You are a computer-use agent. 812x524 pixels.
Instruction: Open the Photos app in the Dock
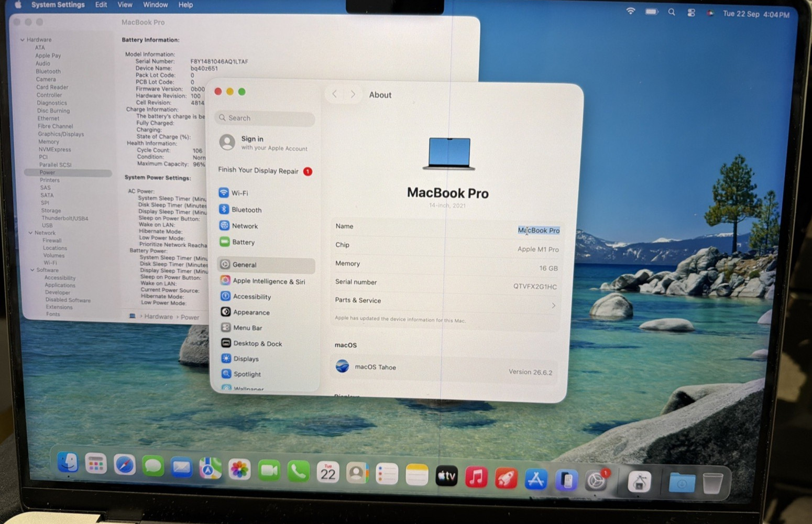tap(239, 469)
